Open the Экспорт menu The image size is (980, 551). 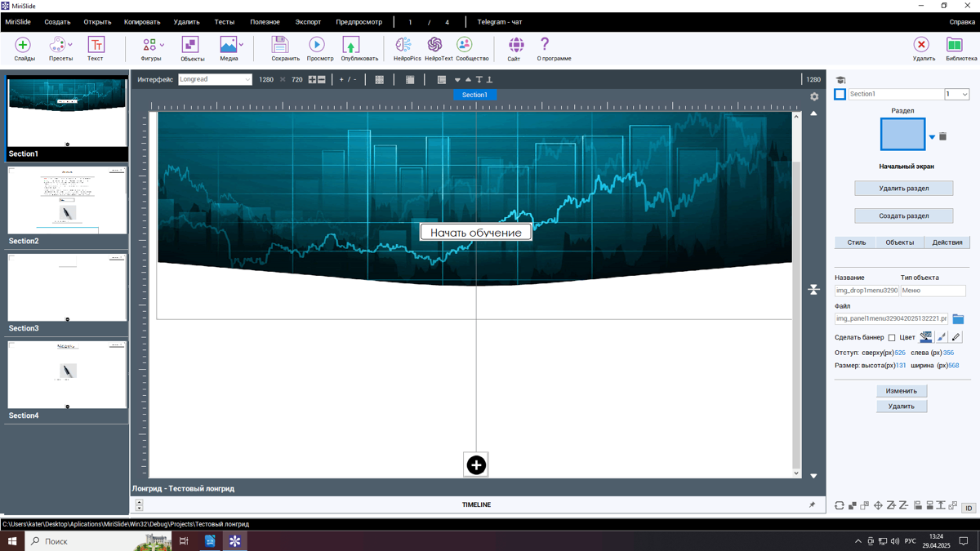point(308,22)
